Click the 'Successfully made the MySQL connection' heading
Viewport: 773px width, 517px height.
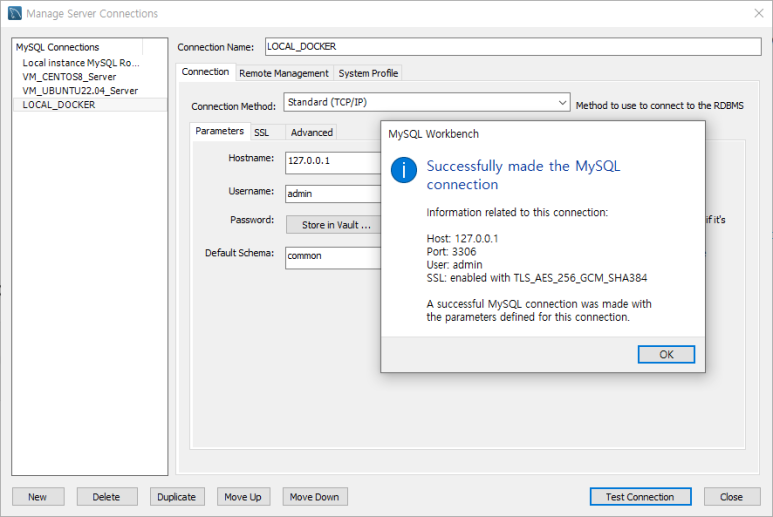point(523,175)
